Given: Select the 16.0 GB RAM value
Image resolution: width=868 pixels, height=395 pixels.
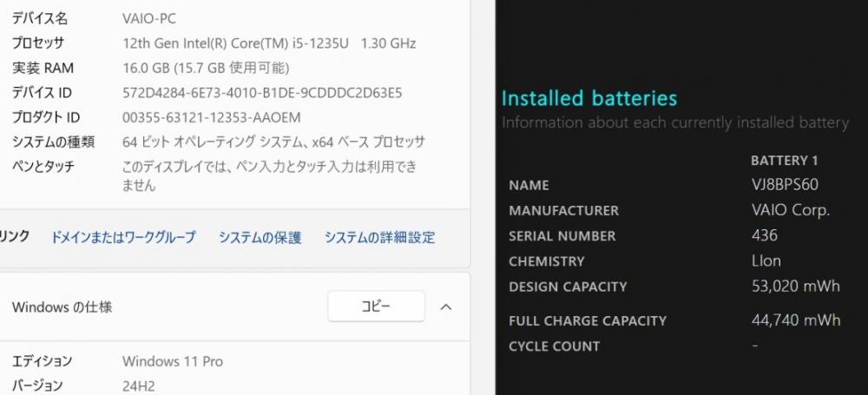Looking at the screenshot, I should pos(206,68).
